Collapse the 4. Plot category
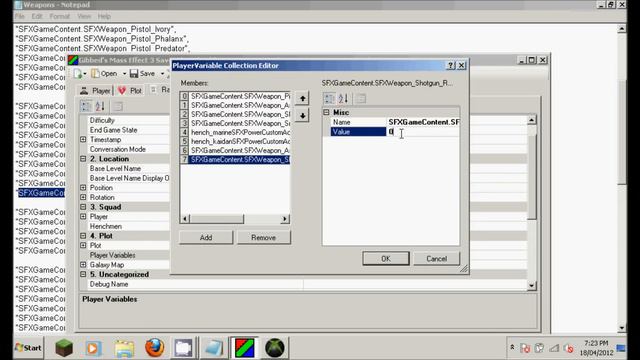The height and width of the screenshot is (360, 640). pos(83,236)
